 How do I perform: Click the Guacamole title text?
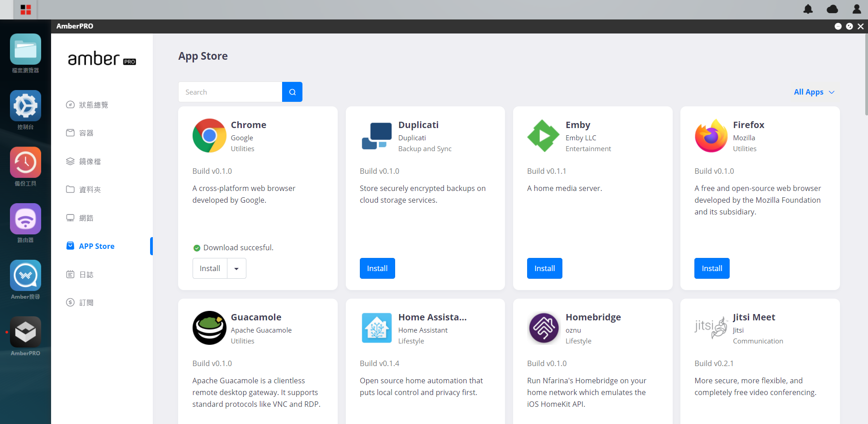point(256,317)
